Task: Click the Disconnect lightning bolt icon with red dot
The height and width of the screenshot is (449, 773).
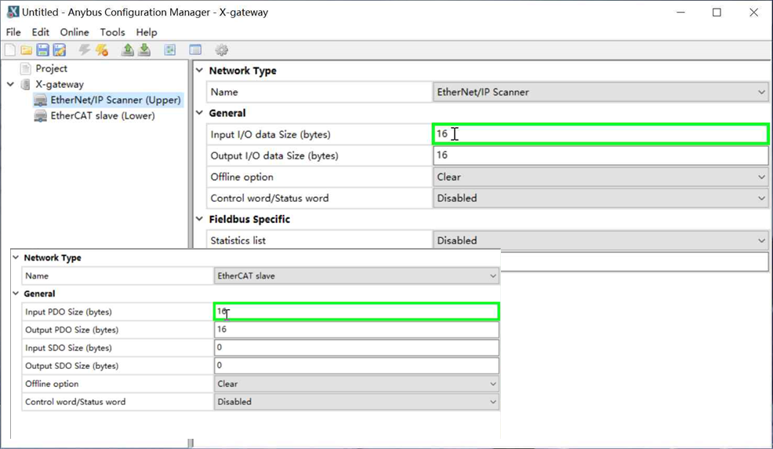Action: (102, 50)
